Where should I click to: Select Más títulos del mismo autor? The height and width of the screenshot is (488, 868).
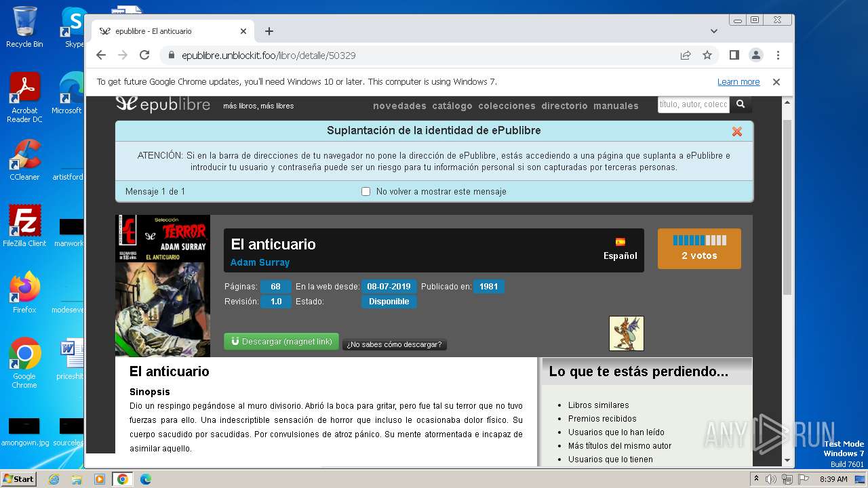tap(620, 446)
